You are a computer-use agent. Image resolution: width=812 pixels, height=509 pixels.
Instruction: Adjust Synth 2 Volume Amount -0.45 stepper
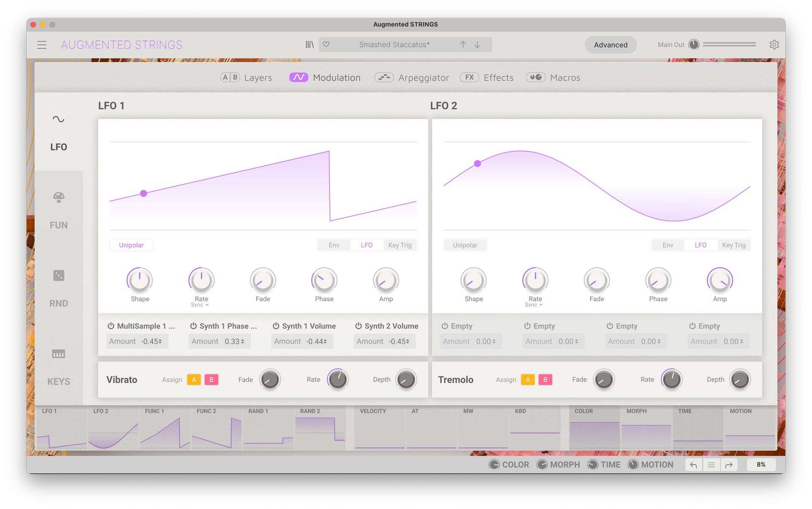399,341
